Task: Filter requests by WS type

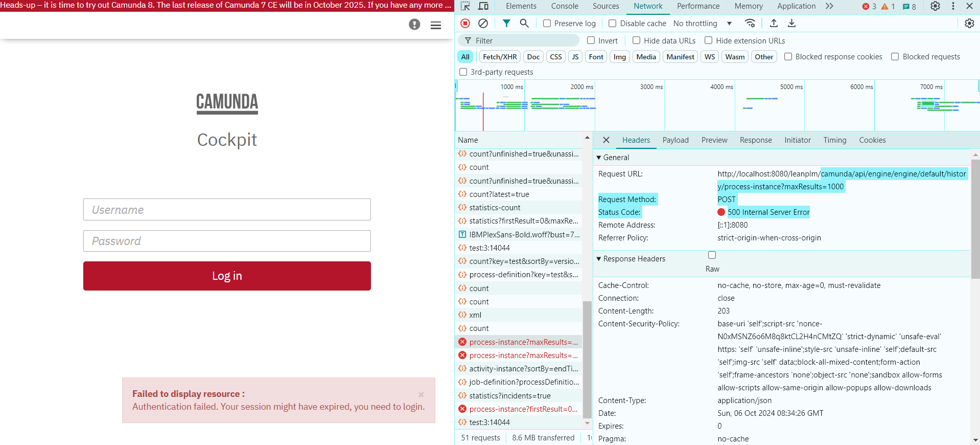Action: click(x=710, y=56)
